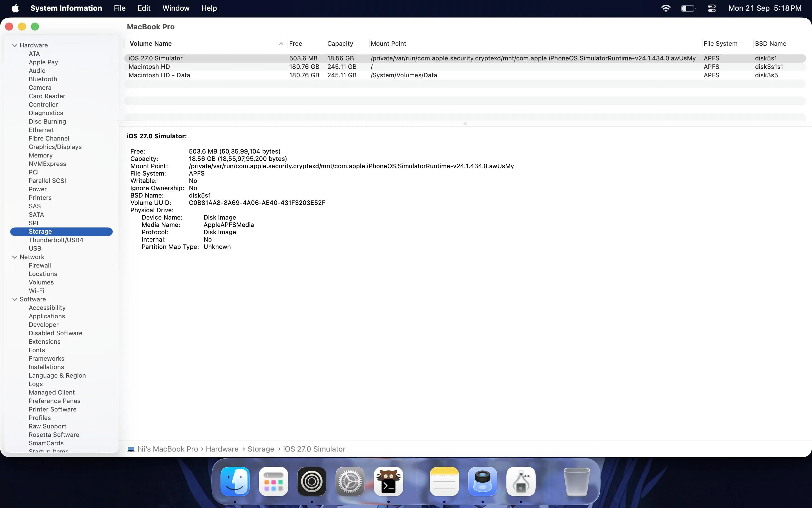
Task: Collapse the Hardware section
Action: click(15, 45)
